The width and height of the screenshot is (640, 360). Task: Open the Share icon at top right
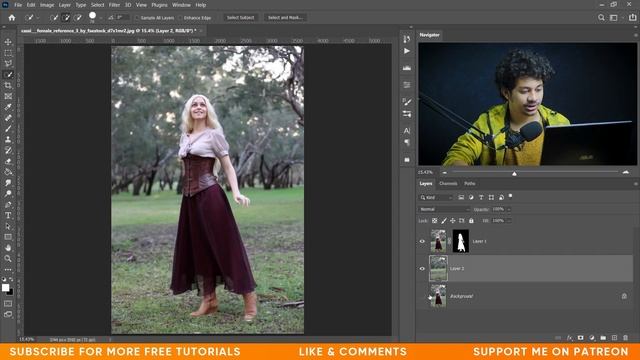[x=632, y=18]
